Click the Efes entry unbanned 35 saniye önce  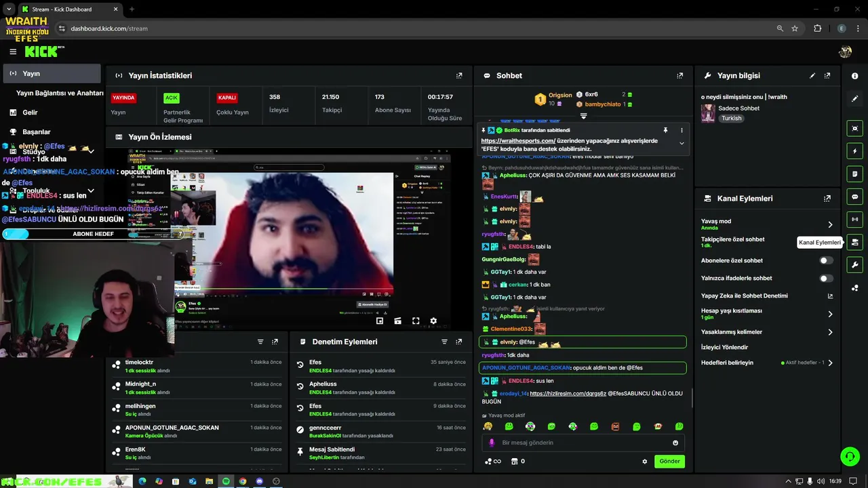click(x=382, y=366)
